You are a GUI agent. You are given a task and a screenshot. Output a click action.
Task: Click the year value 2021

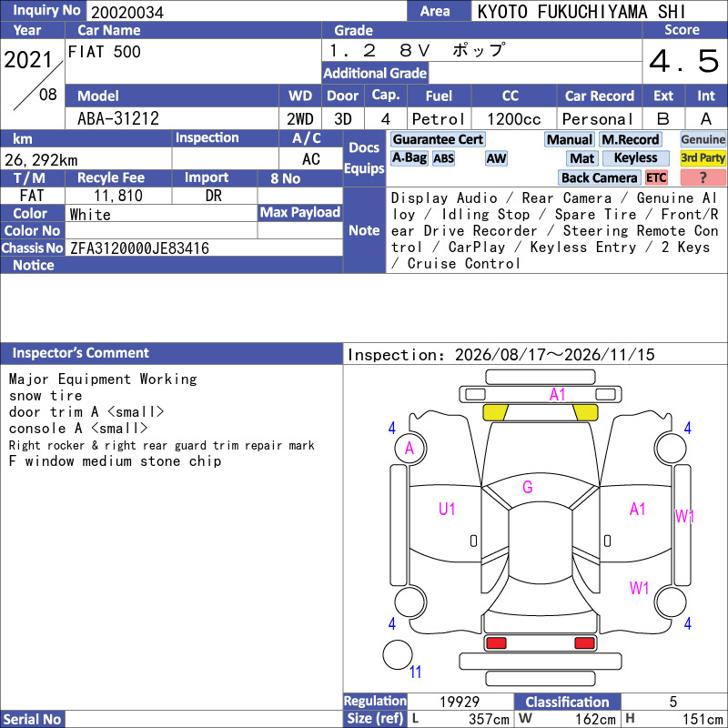28,60
